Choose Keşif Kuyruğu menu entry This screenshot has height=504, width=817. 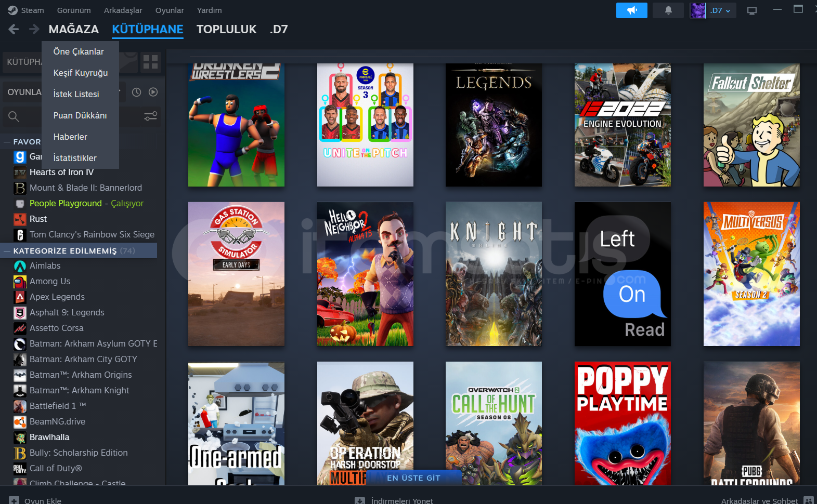coord(81,73)
